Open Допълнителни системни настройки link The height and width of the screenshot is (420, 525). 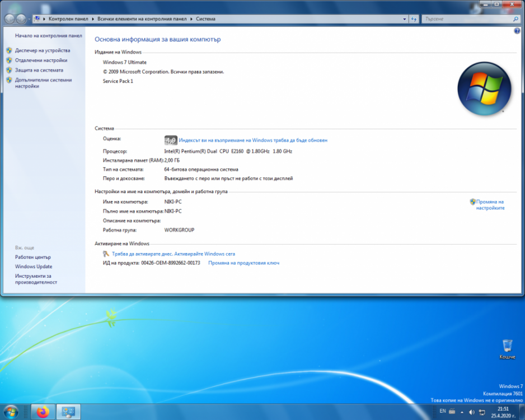pyautogui.click(x=43, y=83)
